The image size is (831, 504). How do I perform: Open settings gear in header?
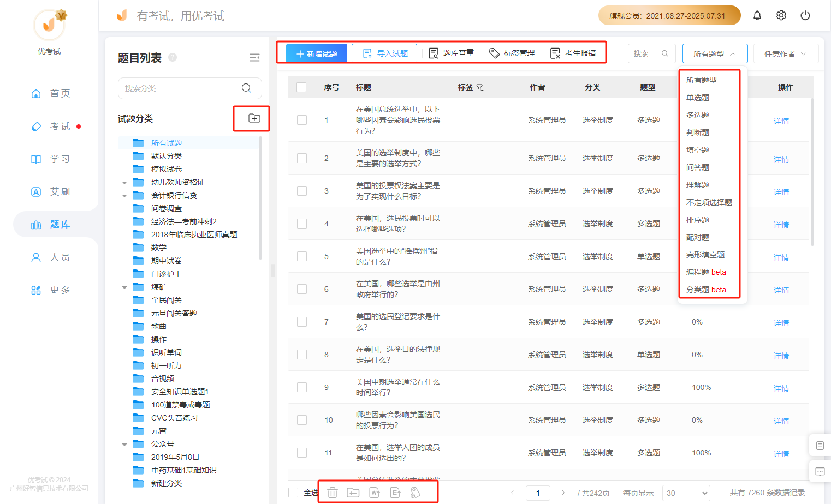point(781,15)
